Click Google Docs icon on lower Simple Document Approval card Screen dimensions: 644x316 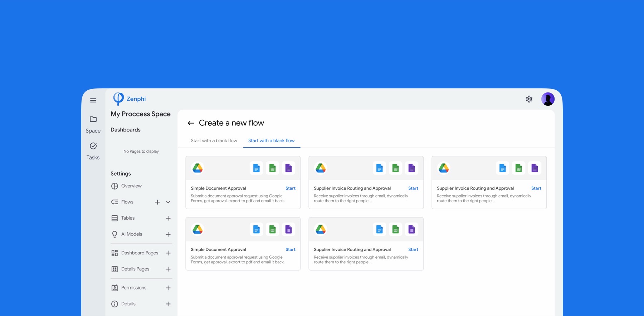point(257,229)
